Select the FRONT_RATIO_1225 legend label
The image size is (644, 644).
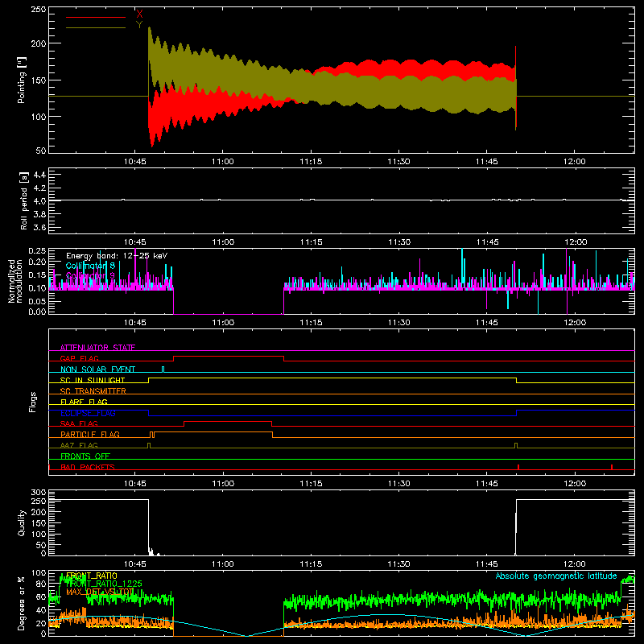[x=104, y=584]
